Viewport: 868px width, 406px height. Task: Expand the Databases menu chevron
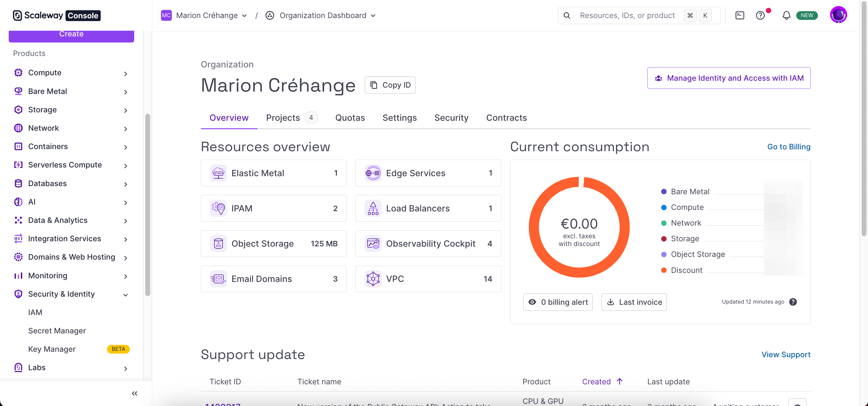point(125,184)
